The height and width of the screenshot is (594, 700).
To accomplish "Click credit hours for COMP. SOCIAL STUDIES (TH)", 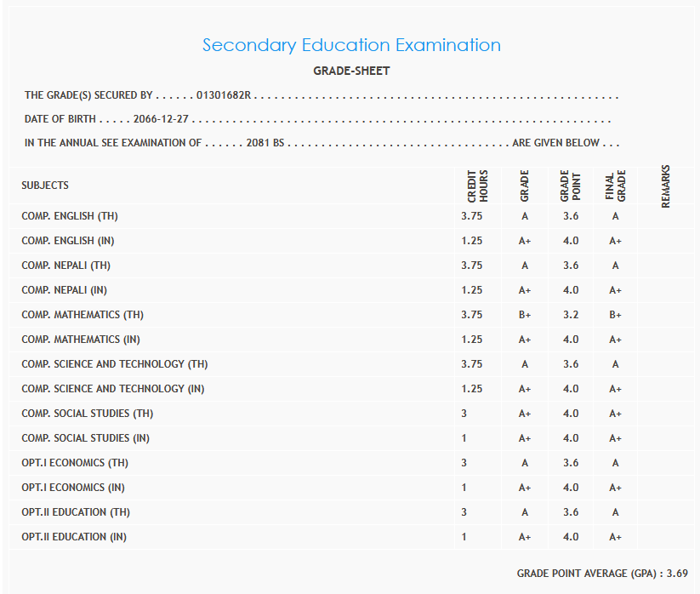I will coord(464,414).
